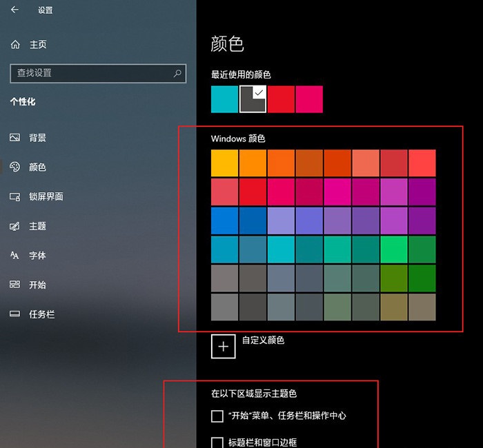Select the yellow-gold Windows color, first row
This screenshot has height=448, width=483.
[224, 163]
